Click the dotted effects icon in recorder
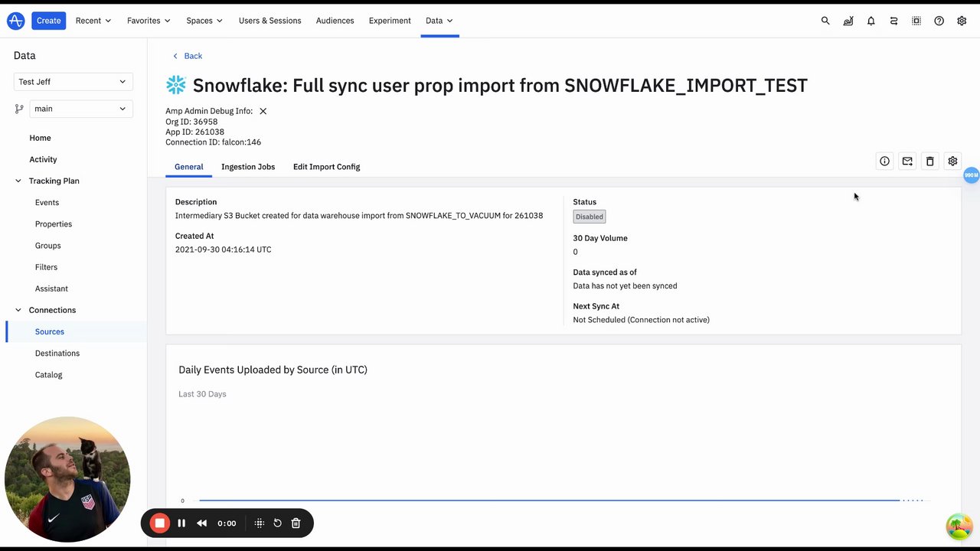This screenshot has width=980, height=551. 259,523
